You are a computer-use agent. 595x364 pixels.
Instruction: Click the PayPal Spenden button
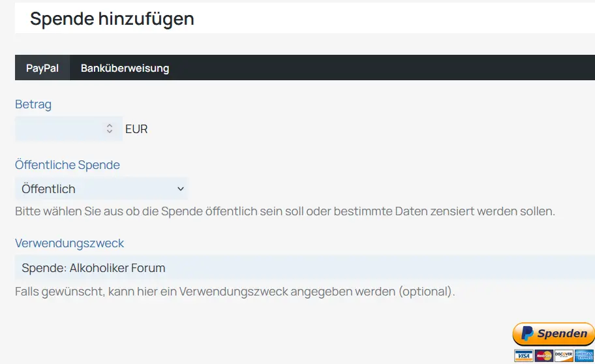553,334
